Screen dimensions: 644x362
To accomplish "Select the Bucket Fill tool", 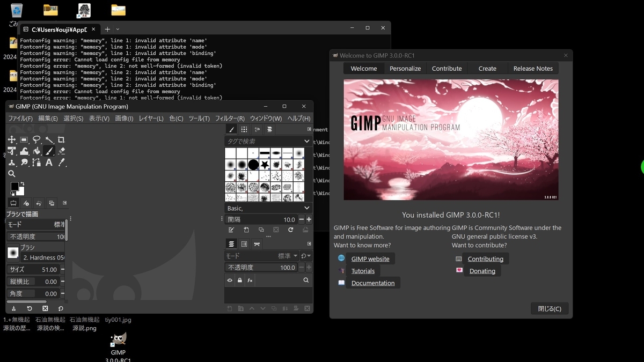I will [x=36, y=151].
